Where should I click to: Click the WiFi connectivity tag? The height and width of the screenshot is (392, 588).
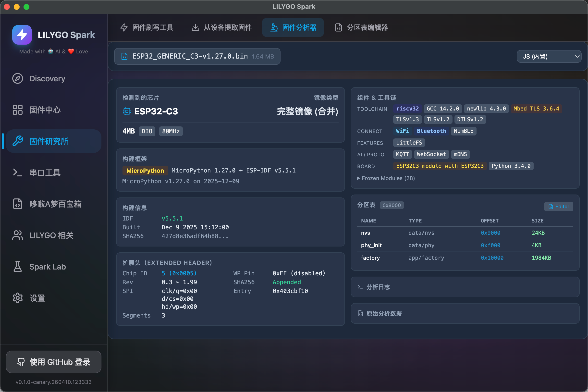[x=403, y=131]
